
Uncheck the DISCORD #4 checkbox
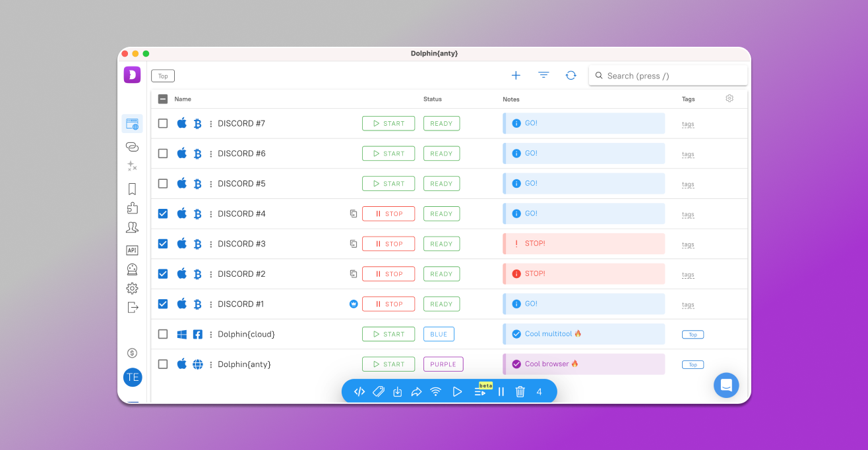(x=163, y=213)
